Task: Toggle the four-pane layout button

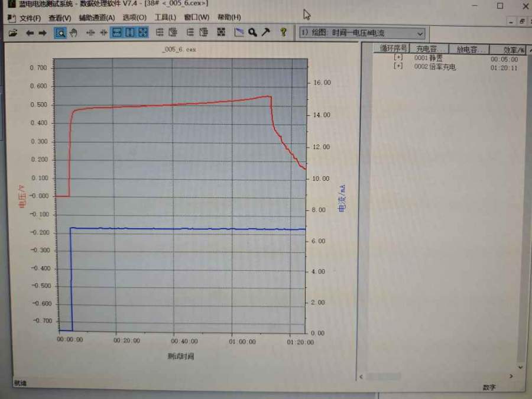Action: pyautogui.click(x=143, y=33)
